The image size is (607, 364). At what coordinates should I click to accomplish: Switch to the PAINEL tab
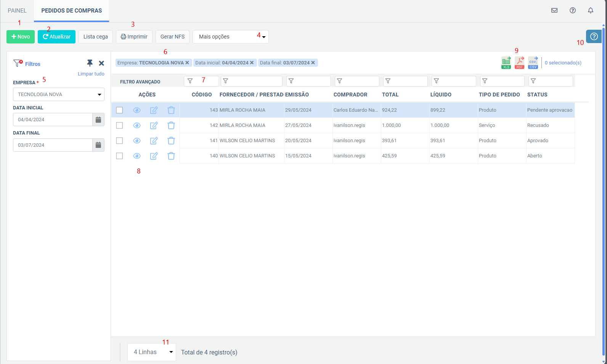pos(17,11)
